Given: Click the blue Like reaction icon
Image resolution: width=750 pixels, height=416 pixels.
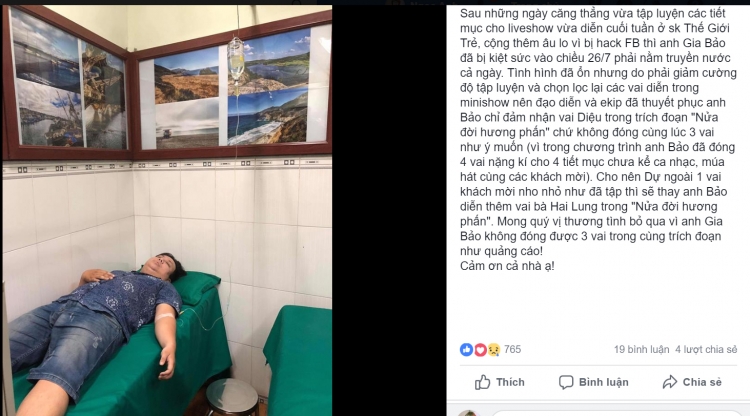Looking at the screenshot, I should (466, 350).
